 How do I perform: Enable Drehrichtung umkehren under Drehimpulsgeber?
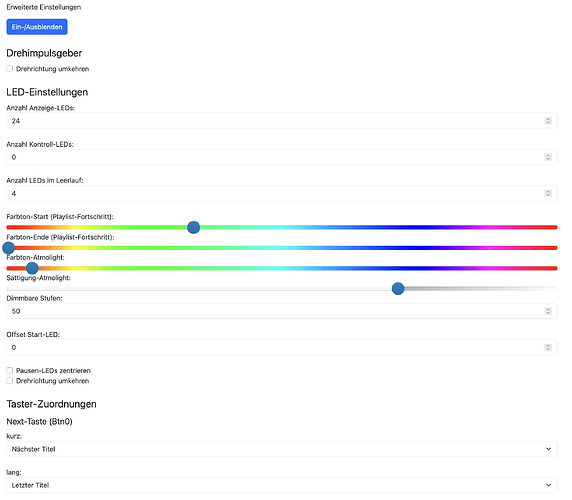tap(9, 69)
